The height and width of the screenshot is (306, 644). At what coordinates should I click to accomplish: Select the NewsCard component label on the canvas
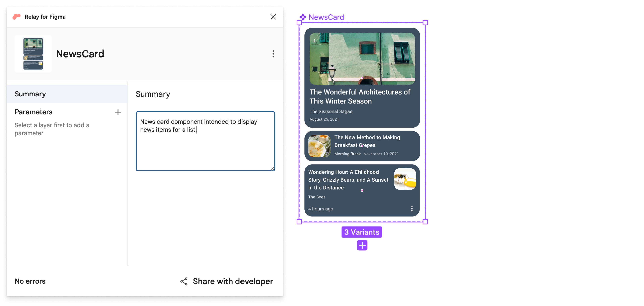coord(326,17)
